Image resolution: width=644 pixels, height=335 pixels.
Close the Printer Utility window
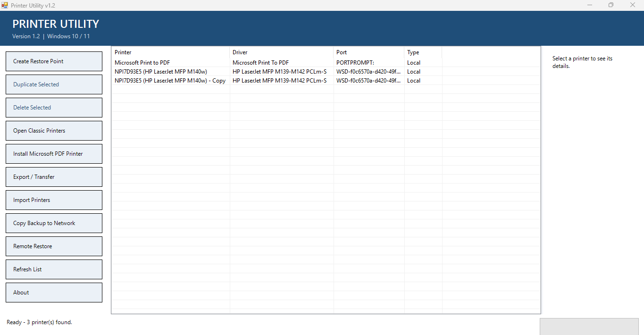[633, 5]
